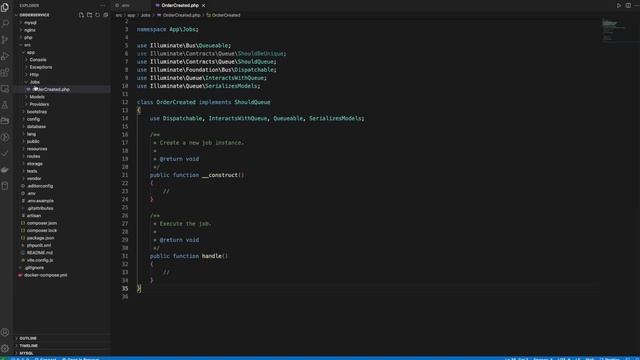Open the Manage gear settings icon

point(5,348)
